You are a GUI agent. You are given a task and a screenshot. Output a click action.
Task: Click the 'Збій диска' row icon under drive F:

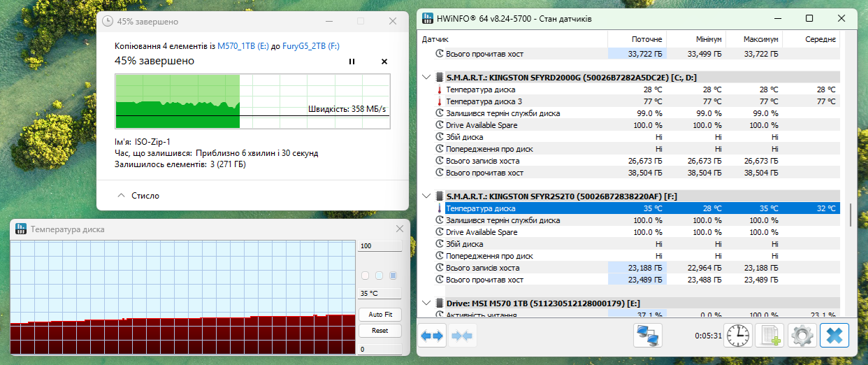(440, 244)
